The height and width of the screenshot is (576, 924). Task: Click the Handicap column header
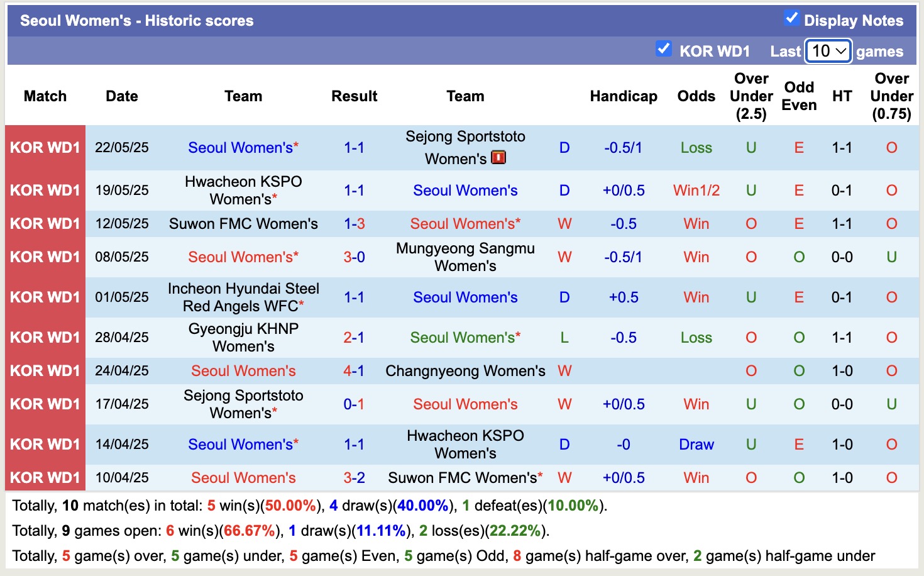(x=623, y=96)
